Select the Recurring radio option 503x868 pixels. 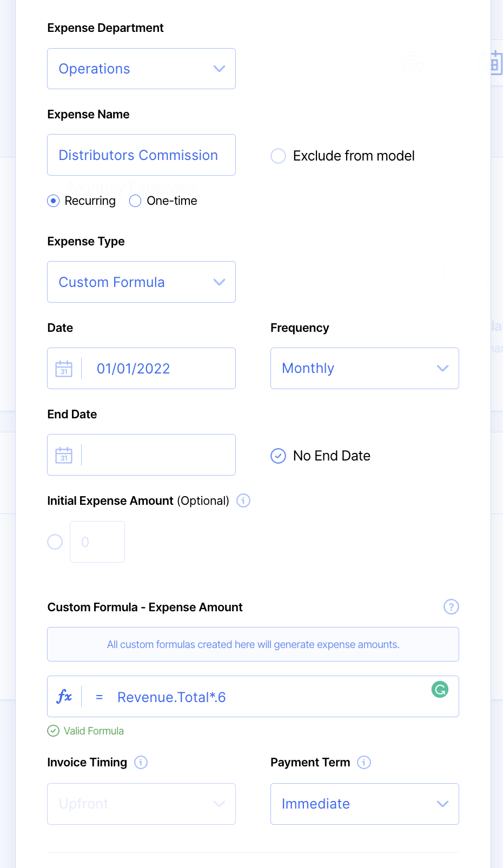click(54, 201)
